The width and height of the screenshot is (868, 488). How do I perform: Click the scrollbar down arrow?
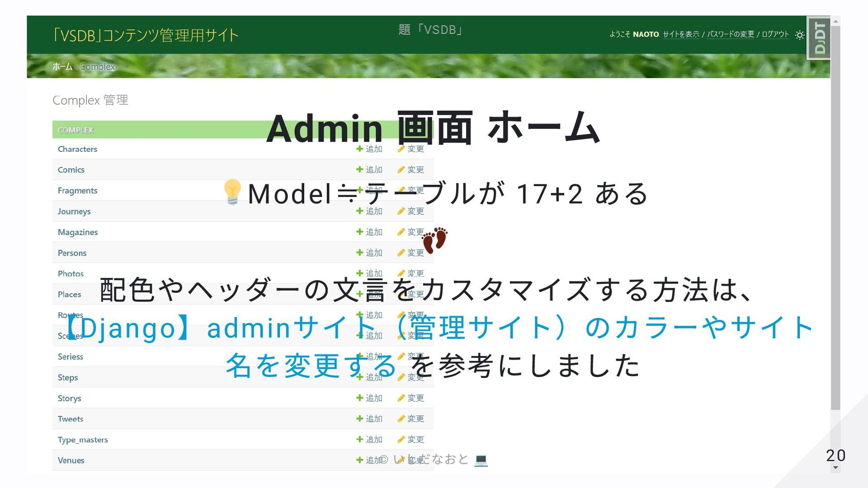[835, 468]
